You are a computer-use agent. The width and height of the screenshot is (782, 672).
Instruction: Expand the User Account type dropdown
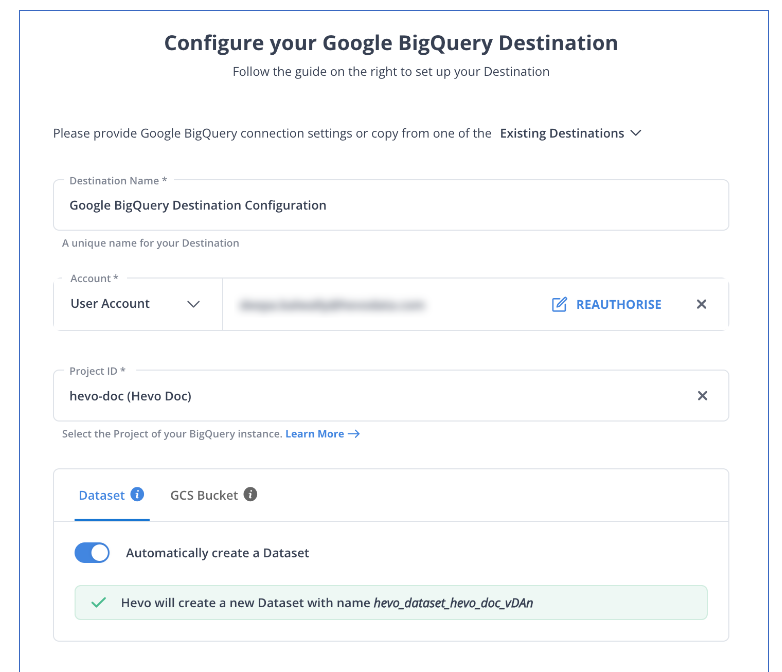[x=136, y=304]
